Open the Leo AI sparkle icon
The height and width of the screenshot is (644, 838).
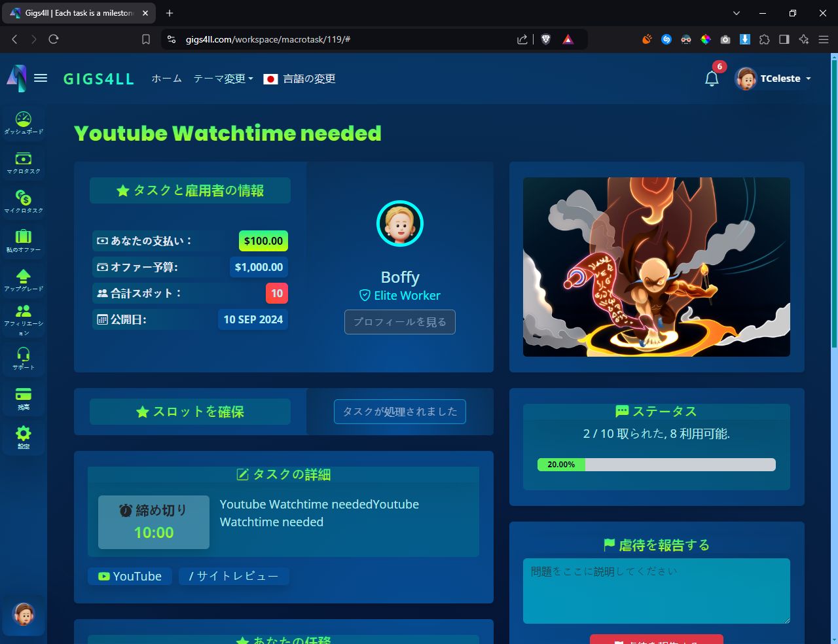(804, 39)
